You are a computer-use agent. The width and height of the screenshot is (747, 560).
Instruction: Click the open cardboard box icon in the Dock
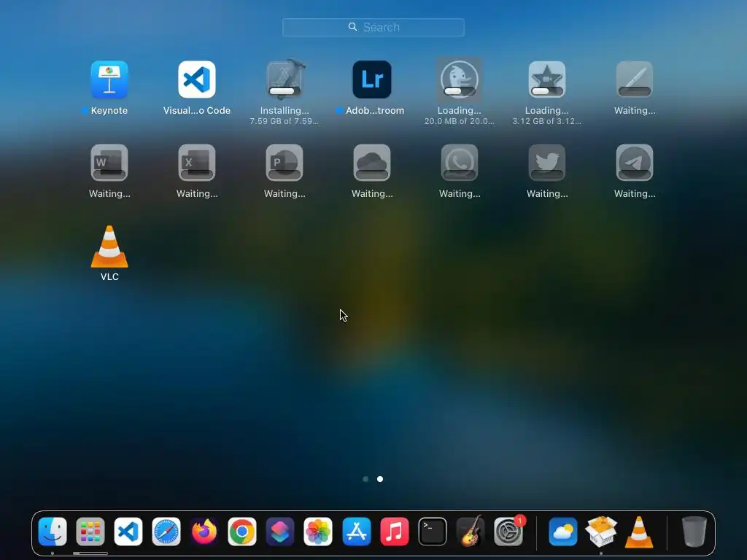(x=601, y=532)
